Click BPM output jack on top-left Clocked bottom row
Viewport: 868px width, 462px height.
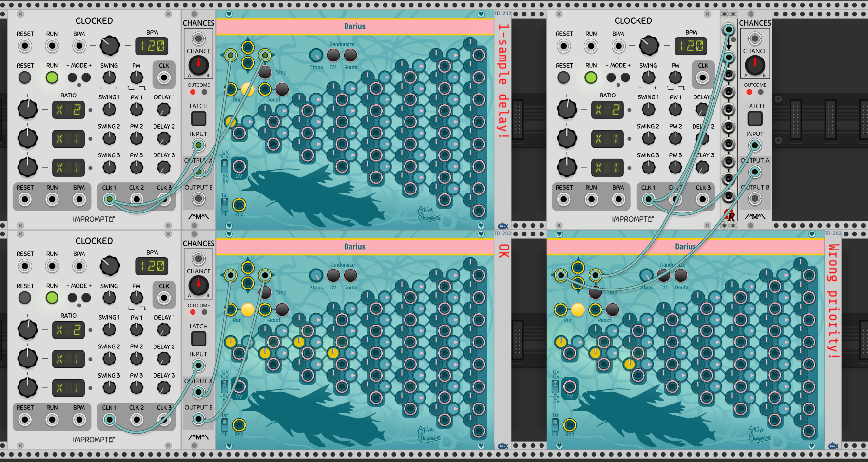(x=79, y=199)
